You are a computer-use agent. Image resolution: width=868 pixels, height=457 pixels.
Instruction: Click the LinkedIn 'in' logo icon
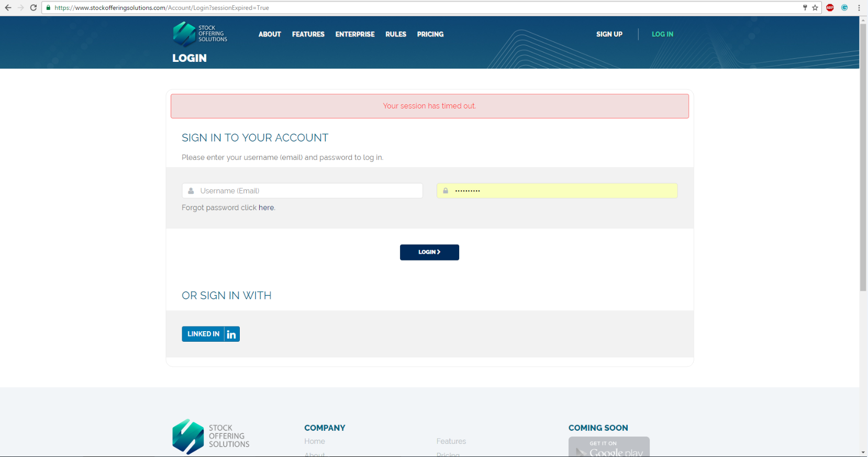(231, 334)
